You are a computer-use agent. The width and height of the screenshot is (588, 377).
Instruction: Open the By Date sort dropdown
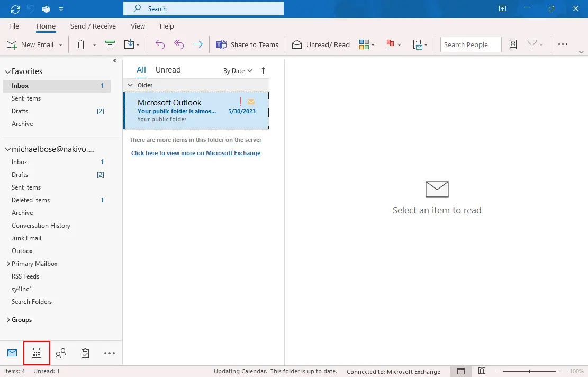(x=238, y=71)
